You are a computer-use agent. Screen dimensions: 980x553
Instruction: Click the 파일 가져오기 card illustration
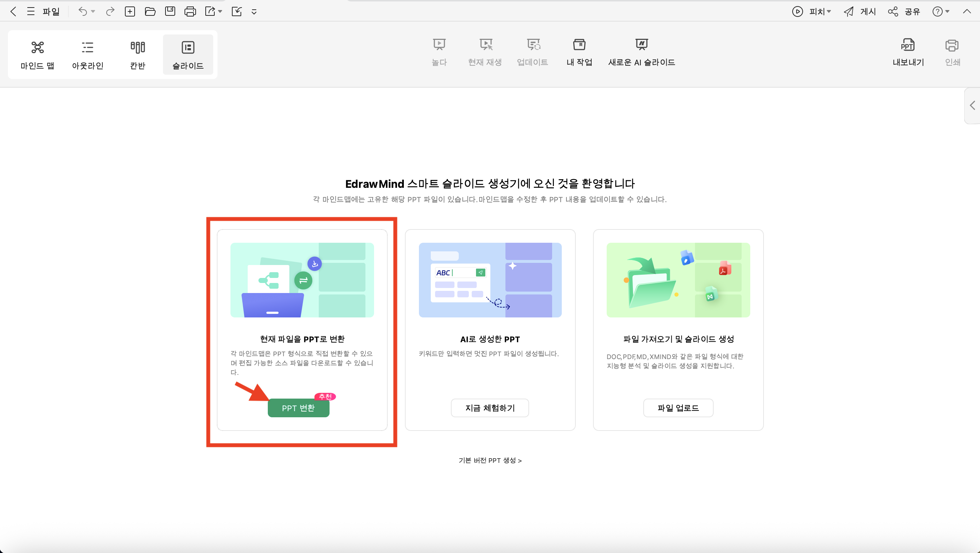pos(678,280)
